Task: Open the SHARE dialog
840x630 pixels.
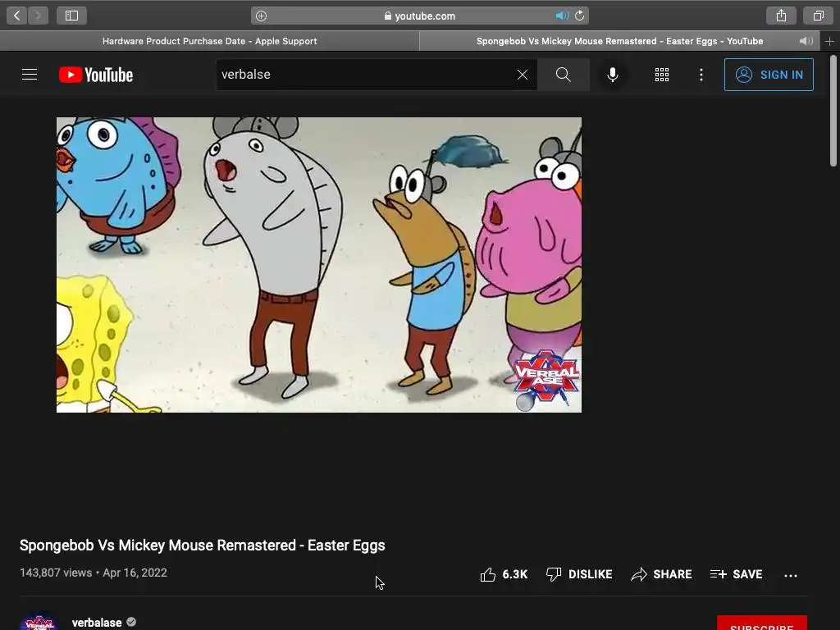Action: click(661, 574)
